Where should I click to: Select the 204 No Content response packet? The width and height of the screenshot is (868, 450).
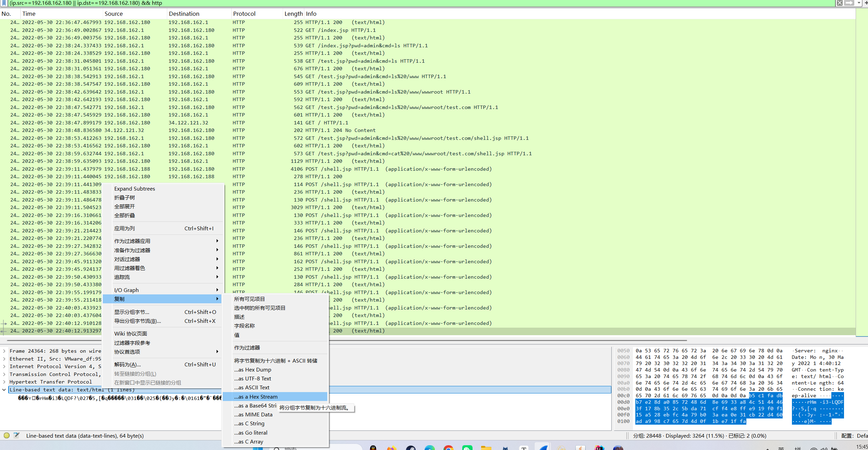[x=428, y=130]
